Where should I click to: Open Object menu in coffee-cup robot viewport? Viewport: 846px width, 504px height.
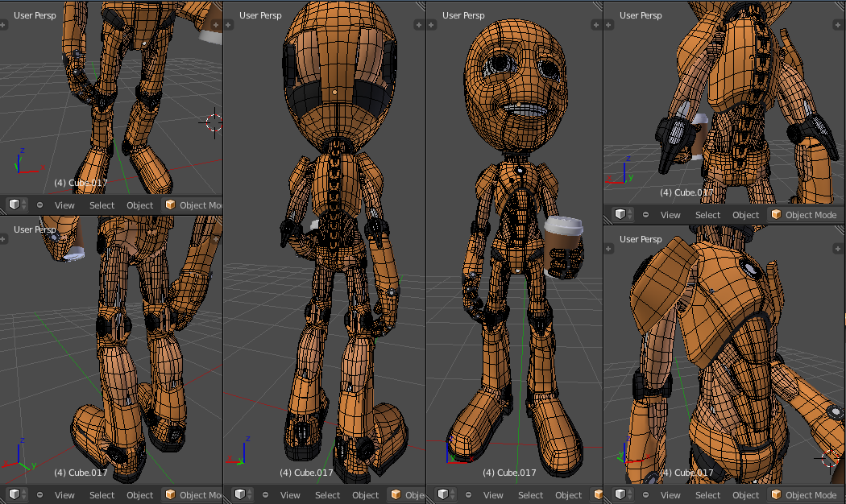(x=568, y=495)
